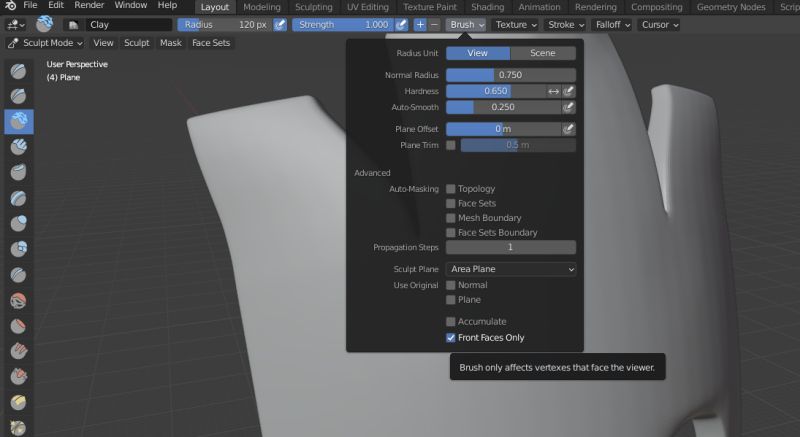This screenshot has height=437, width=800.
Task: Select the Draw Sharp brush tool
Action: pos(19,96)
